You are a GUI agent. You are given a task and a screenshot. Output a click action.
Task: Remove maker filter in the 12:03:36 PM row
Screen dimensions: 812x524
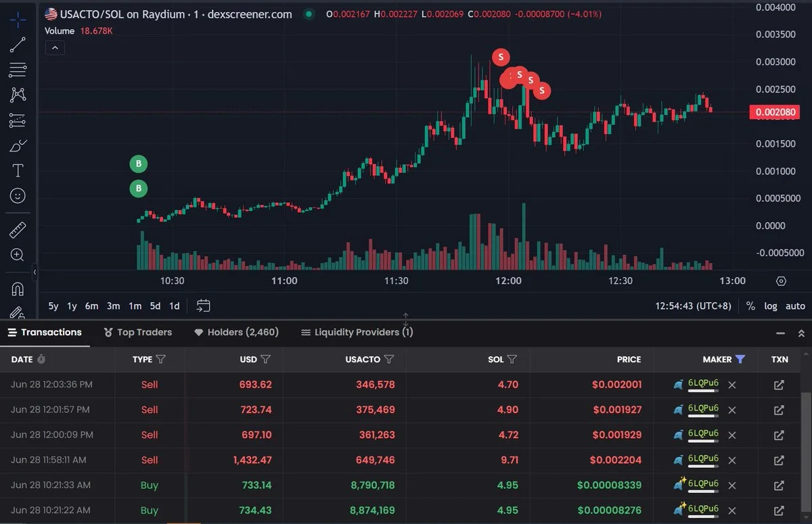pyautogui.click(x=731, y=385)
